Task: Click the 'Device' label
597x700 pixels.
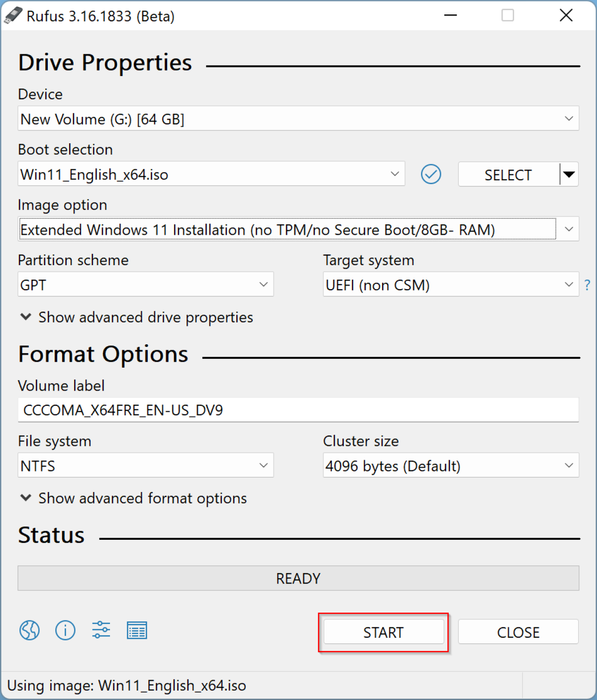Action: pos(40,94)
